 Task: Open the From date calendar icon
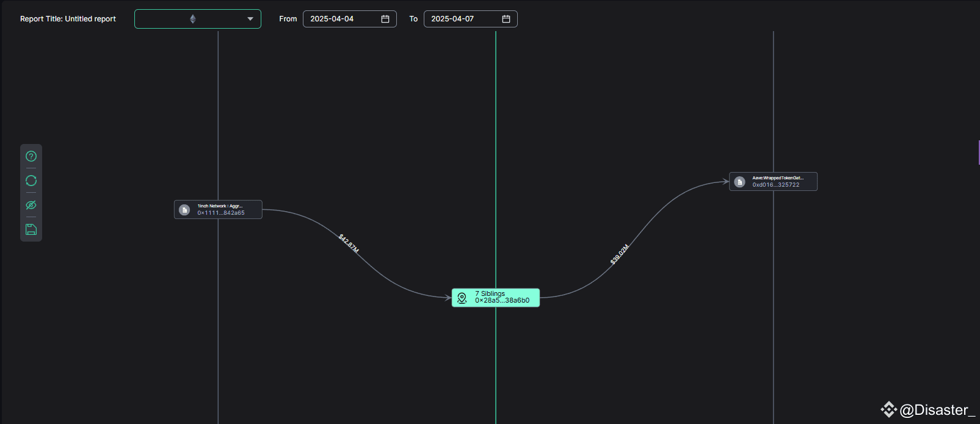click(x=385, y=19)
